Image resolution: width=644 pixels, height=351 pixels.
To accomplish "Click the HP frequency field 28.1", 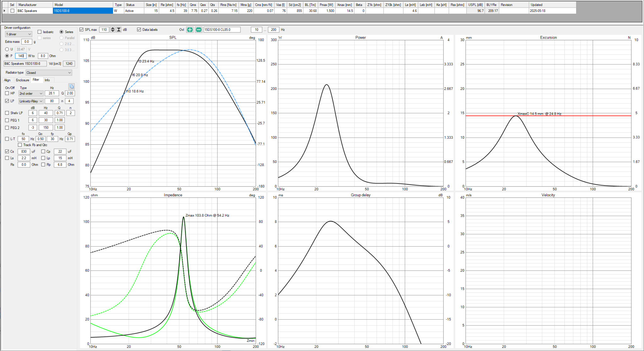I will (x=52, y=93).
